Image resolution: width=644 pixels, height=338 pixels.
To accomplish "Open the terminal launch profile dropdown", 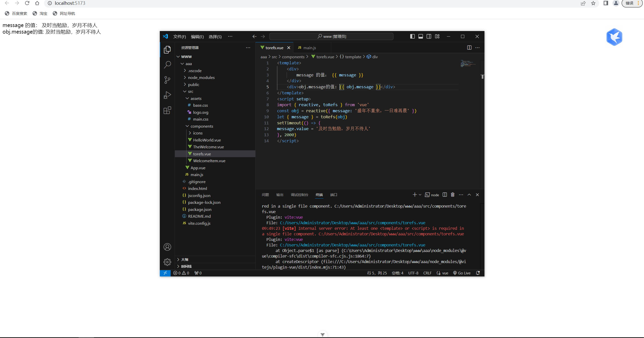I will (420, 195).
